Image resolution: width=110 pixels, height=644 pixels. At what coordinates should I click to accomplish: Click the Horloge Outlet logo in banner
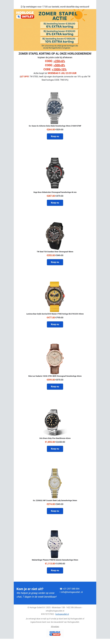coord(25,15)
